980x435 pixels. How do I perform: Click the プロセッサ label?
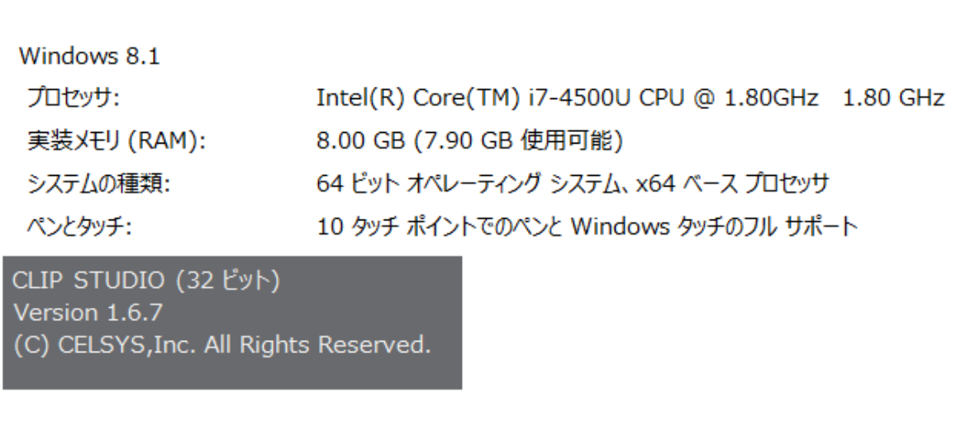point(74,99)
